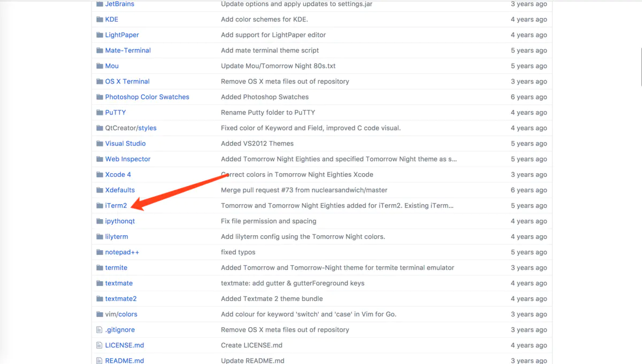Open the termite folder

tap(116, 267)
